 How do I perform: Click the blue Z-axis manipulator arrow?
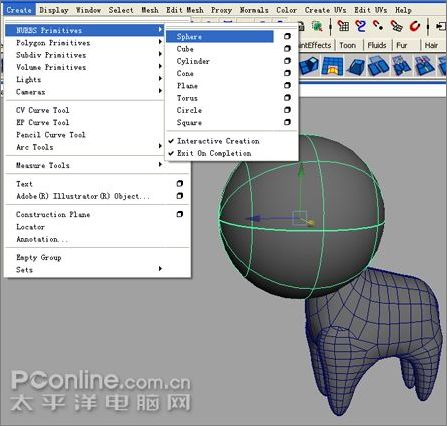pos(253,219)
